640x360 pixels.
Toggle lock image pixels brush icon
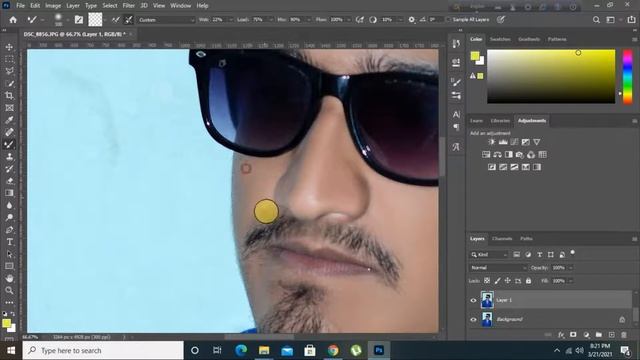(497, 281)
